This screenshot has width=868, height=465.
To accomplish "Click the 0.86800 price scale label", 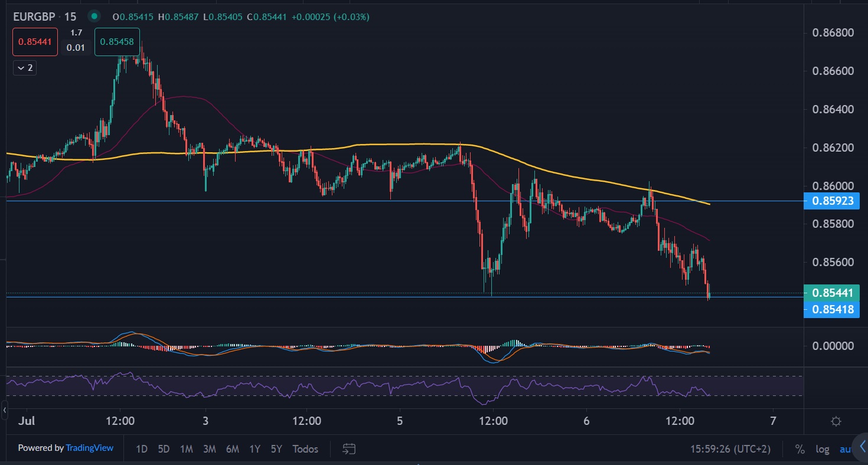I will pos(833,32).
